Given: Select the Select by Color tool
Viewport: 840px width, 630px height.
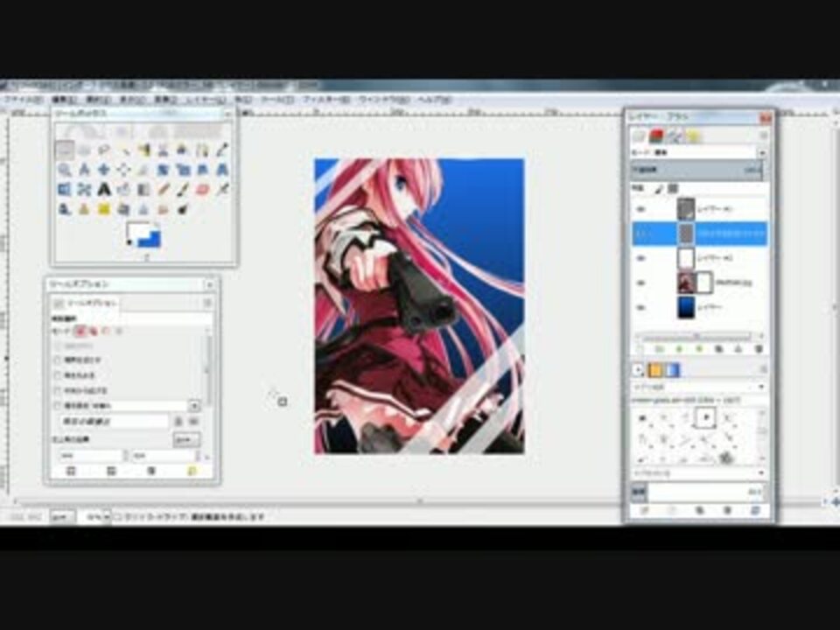Looking at the screenshot, I should 143,150.
